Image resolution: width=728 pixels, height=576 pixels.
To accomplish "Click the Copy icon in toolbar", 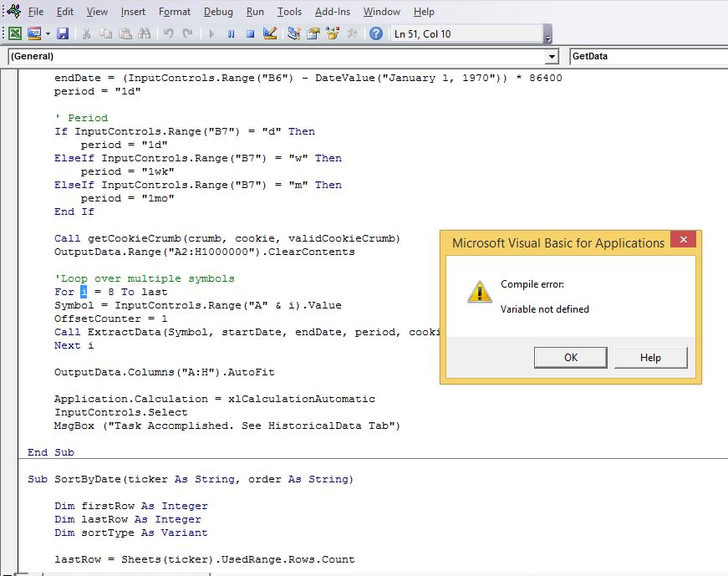I will (x=106, y=33).
